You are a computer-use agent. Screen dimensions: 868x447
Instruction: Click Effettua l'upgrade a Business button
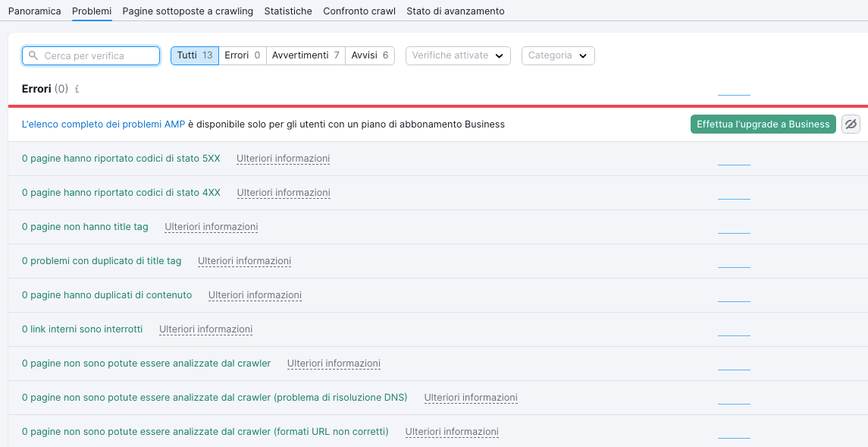(x=763, y=124)
